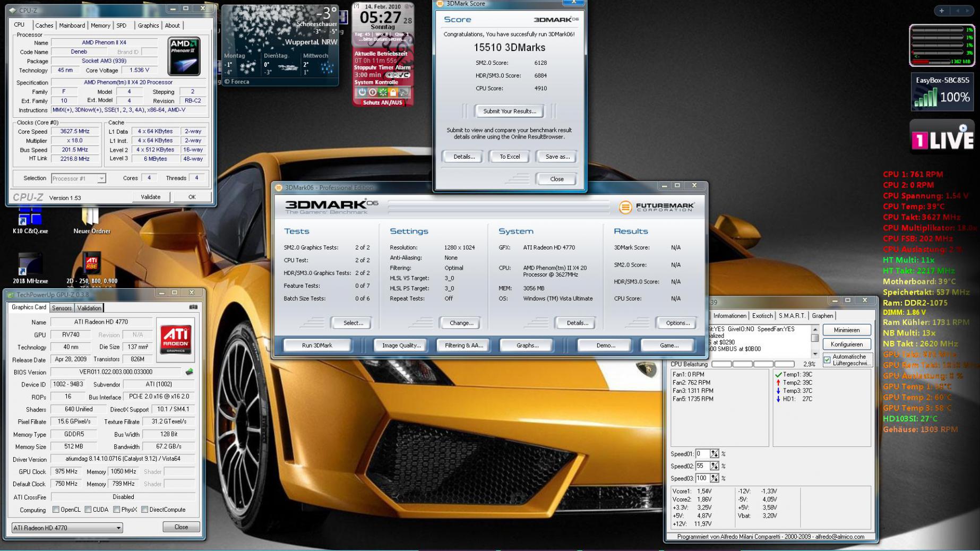980x551 pixels.
Task: Switch to the Memory tab in CPU-Z
Action: coord(100,25)
